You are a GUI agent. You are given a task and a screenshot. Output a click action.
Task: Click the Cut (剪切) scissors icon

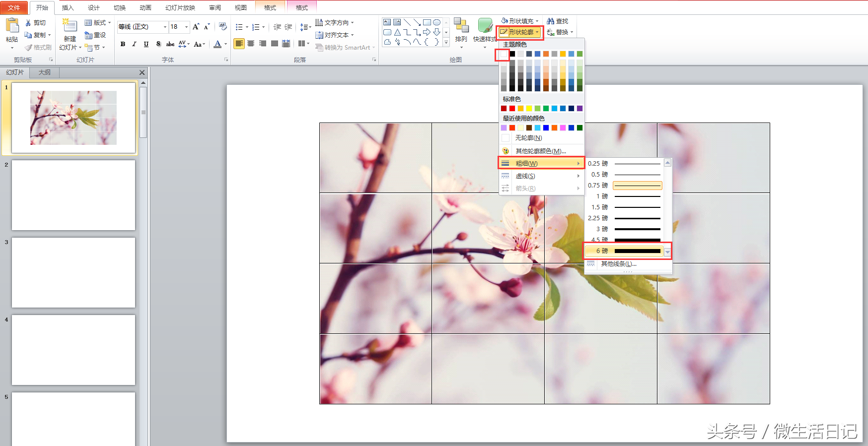point(28,23)
